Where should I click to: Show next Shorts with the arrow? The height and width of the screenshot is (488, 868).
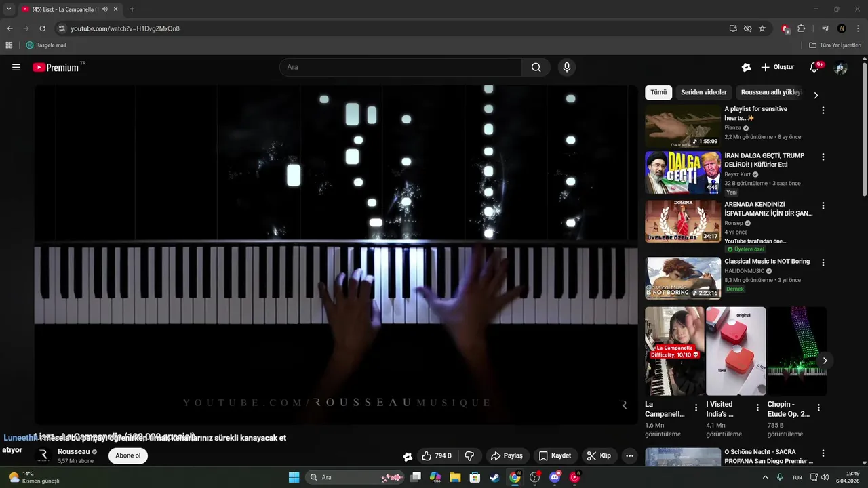point(825,361)
